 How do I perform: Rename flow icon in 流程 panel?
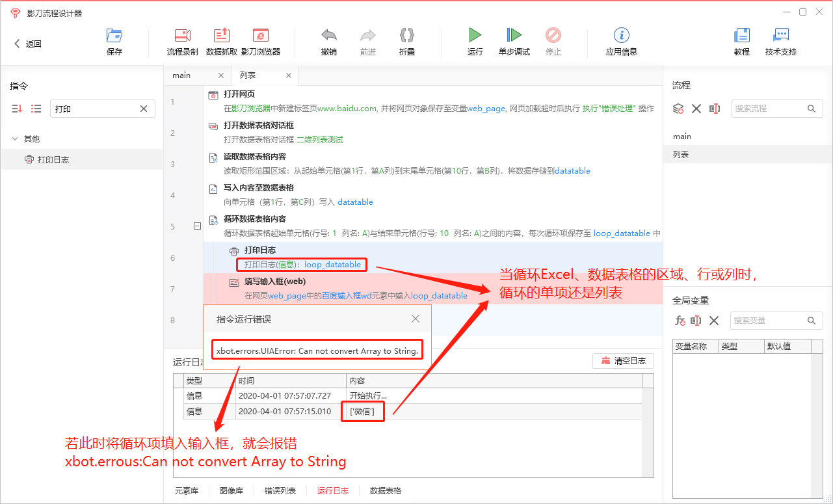click(x=715, y=109)
